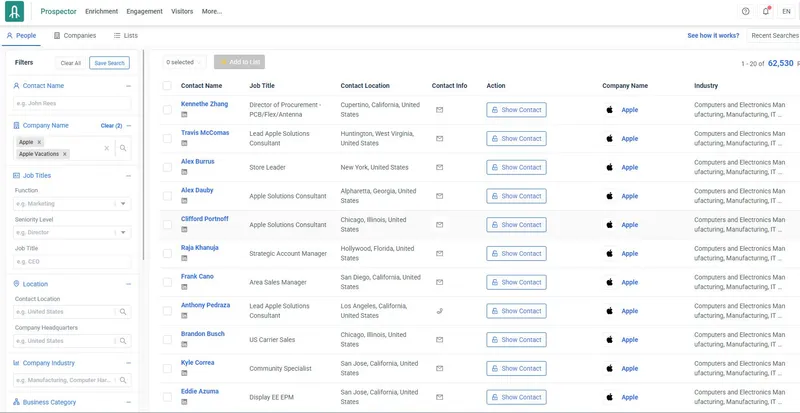The image size is (800, 413).
Task: Open the More... menu
Action: [x=212, y=11]
